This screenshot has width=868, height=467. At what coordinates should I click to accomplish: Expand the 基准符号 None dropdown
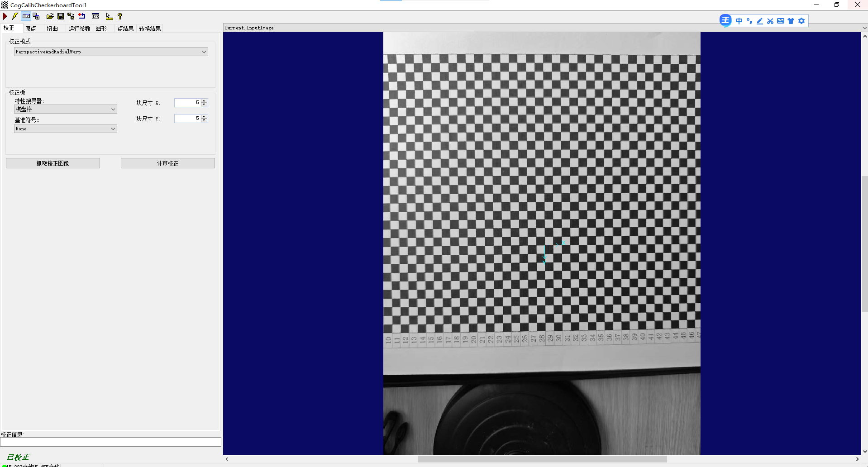113,129
